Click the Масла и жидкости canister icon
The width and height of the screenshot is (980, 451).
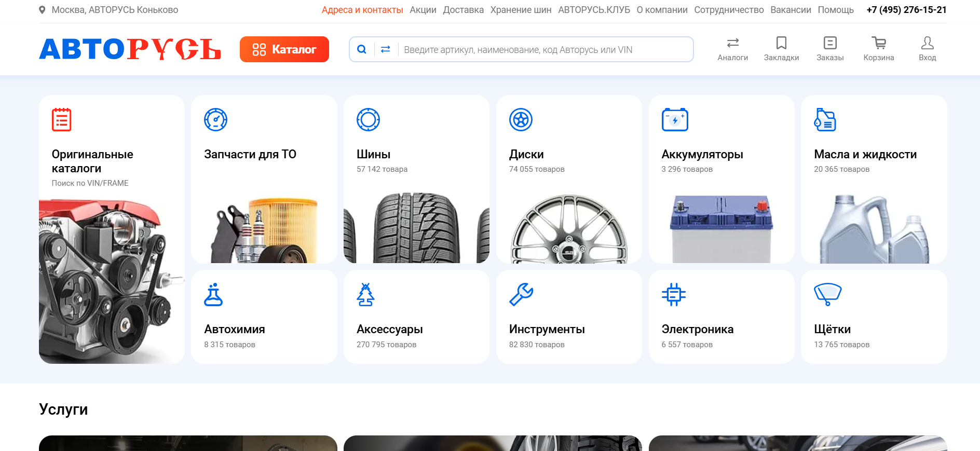pyautogui.click(x=825, y=119)
